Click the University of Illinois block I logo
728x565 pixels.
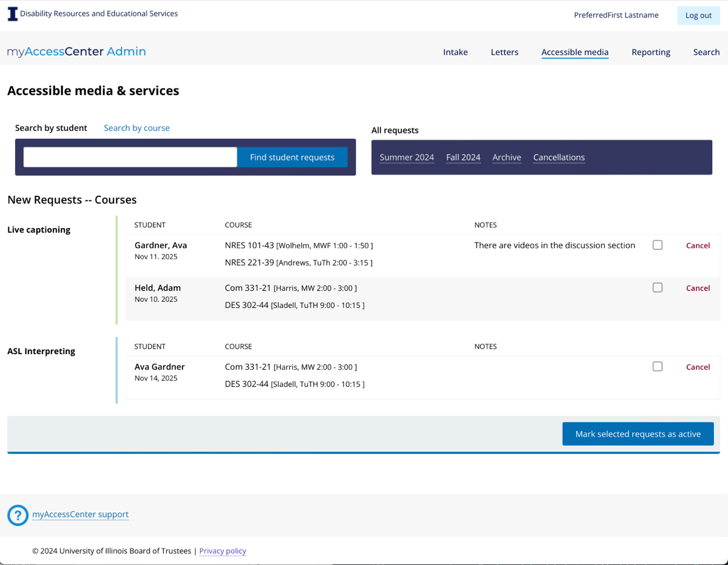(x=12, y=14)
